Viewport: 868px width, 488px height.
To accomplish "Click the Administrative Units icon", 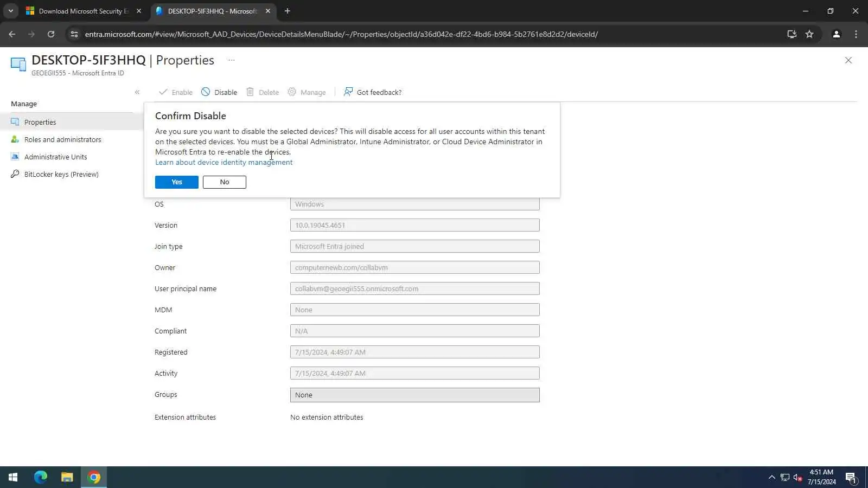I will 15,157.
